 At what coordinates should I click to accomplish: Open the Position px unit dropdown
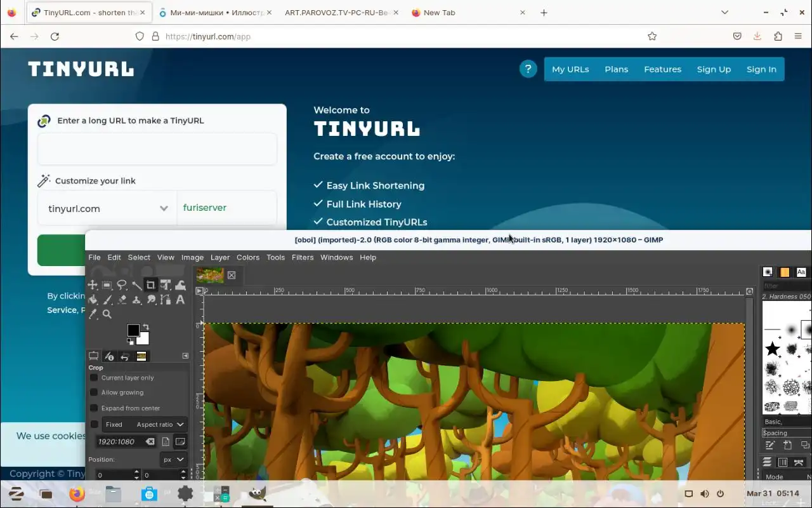tap(173, 459)
